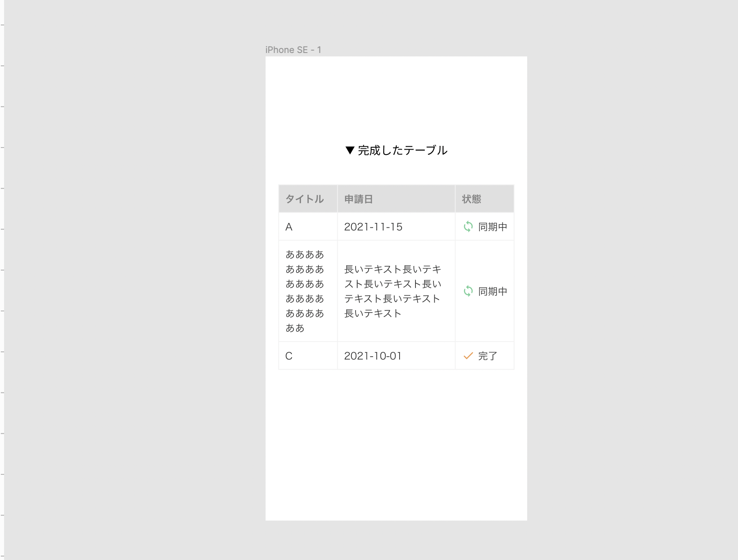Select the 完成したテーブル heading text

(402, 150)
